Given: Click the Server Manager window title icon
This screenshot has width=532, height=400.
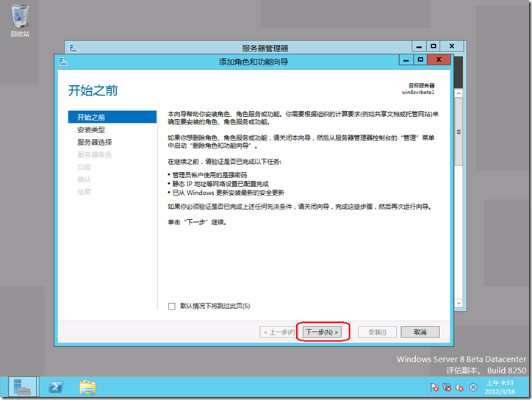Looking at the screenshot, I should pos(73,48).
